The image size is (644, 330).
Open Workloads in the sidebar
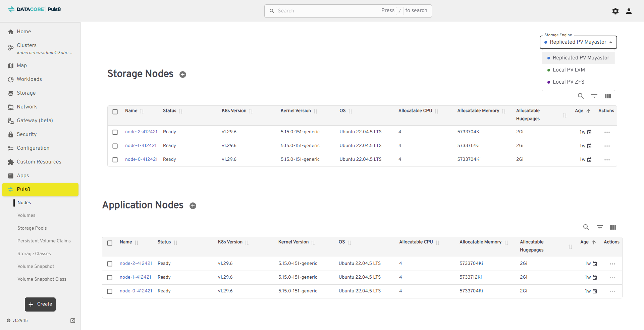[x=29, y=79]
